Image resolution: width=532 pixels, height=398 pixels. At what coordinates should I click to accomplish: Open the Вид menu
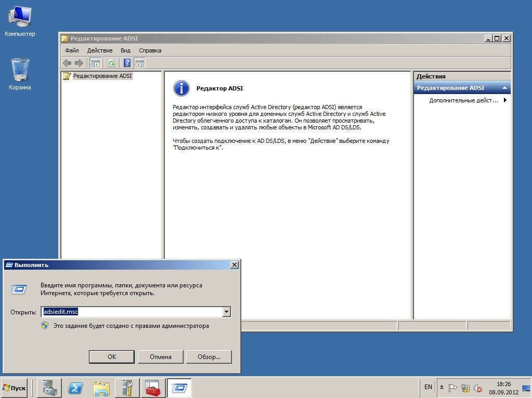[x=125, y=50]
